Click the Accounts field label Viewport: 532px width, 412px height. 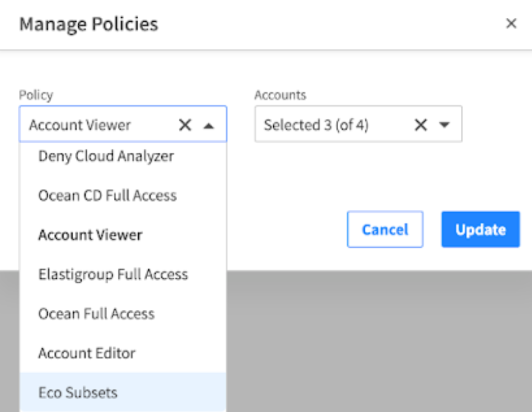click(280, 96)
